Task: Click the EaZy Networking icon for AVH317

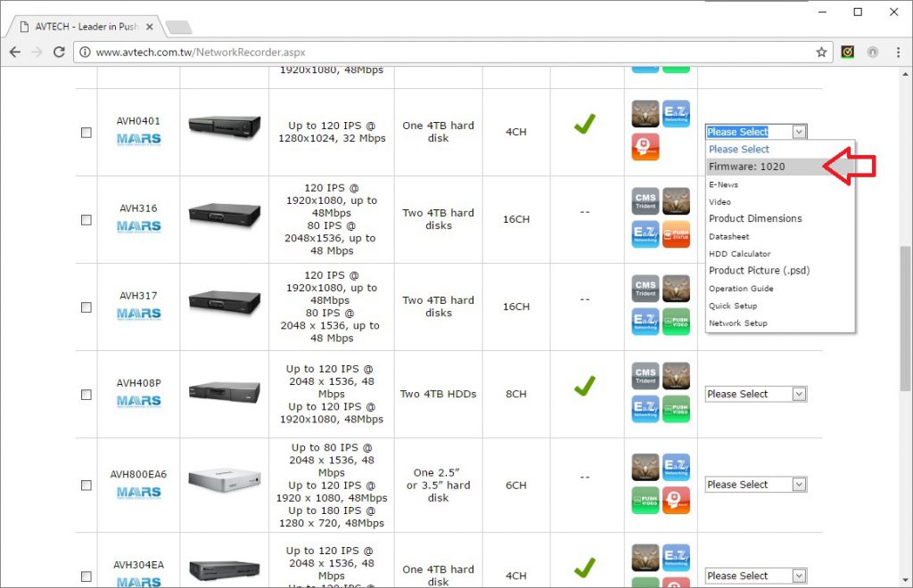Action: point(646,321)
